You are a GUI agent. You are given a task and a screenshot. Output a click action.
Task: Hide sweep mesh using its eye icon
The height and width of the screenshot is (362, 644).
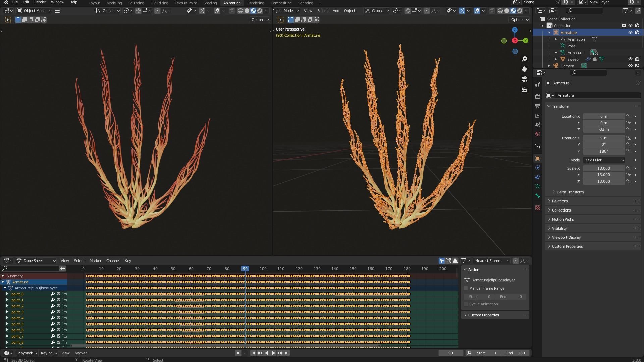pyautogui.click(x=630, y=59)
